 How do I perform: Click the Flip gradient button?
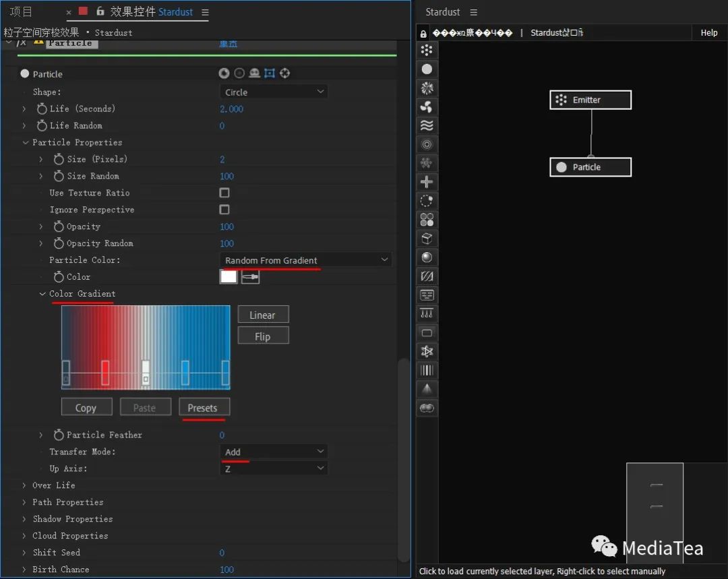(264, 336)
